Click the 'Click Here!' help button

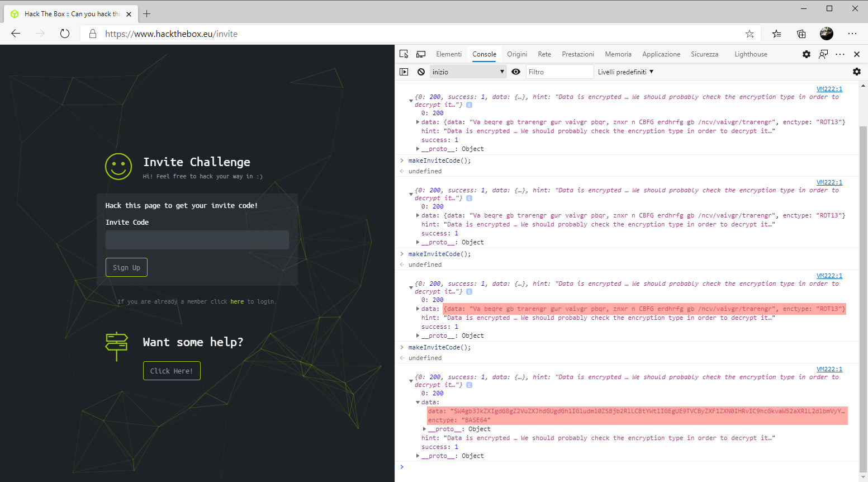click(x=172, y=371)
